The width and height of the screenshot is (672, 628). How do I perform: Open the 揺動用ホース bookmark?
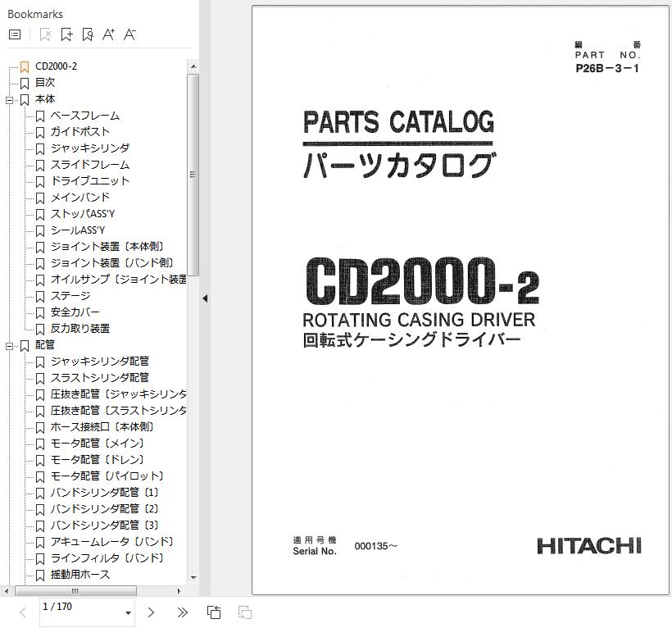[x=80, y=575]
